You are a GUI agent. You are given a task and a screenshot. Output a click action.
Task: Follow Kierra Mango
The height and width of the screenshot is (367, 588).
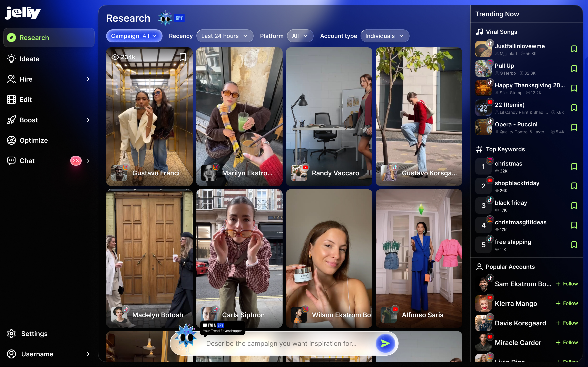pyautogui.click(x=567, y=303)
